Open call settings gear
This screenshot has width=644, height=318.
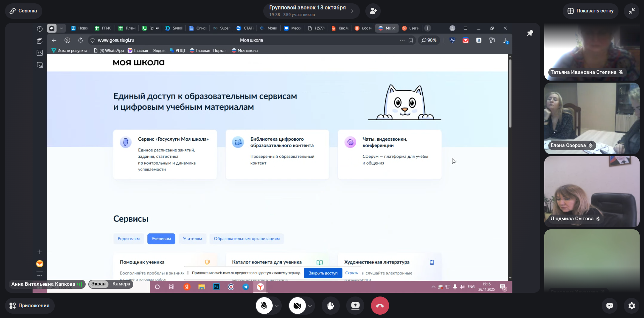pos(632,306)
